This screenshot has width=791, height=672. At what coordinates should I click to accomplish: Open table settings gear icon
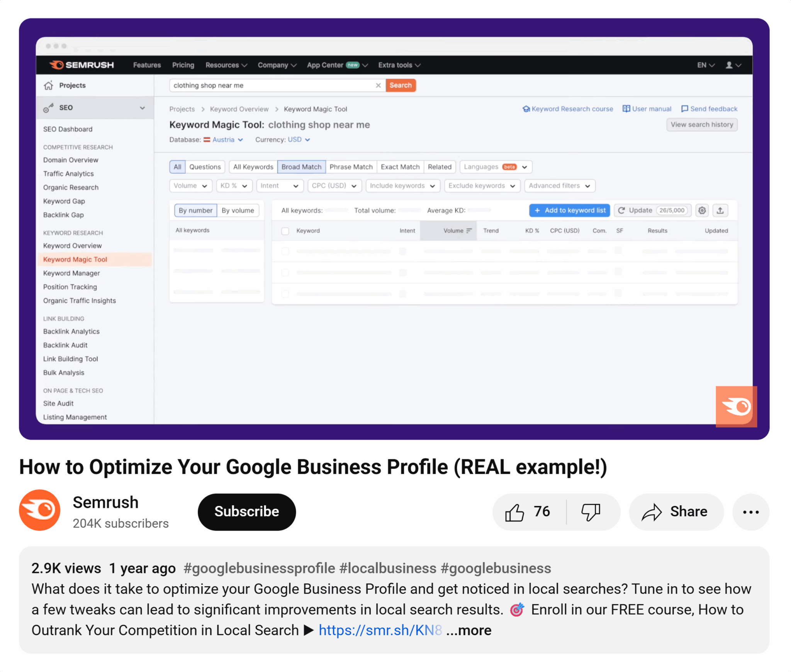click(x=702, y=210)
